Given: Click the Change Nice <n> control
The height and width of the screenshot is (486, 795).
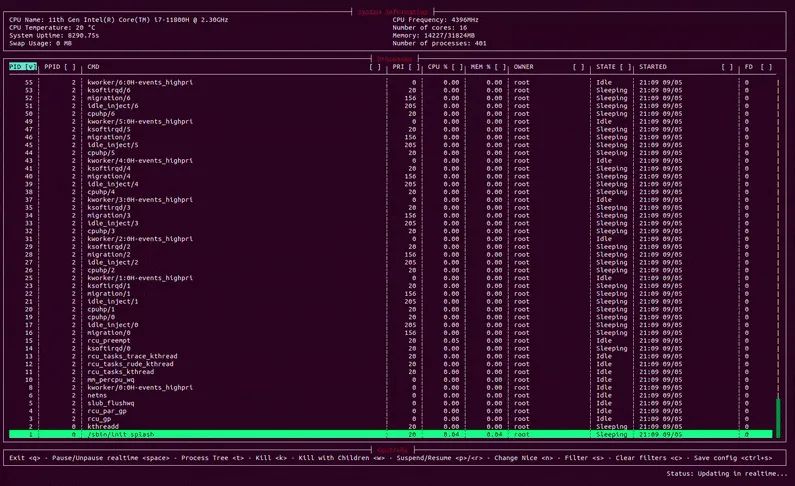Looking at the screenshot, I should pyautogui.click(x=523, y=458).
